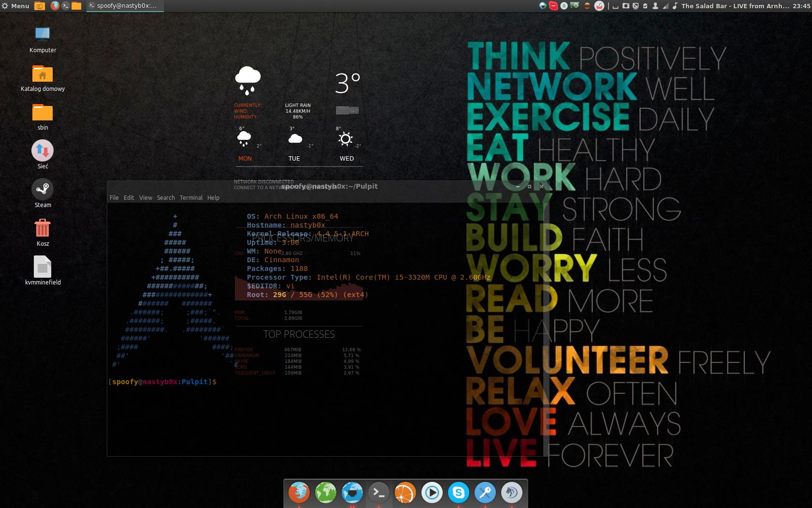Image resolution: width=812 pixels, height=508 pixels.
Task: Open the media player dock icon
Action: click(x=432, y=493)
